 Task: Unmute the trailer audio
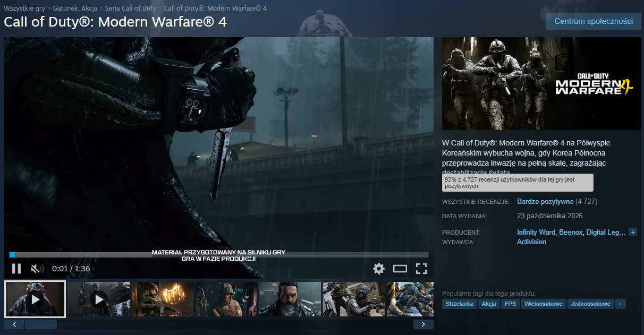(37, 269)
